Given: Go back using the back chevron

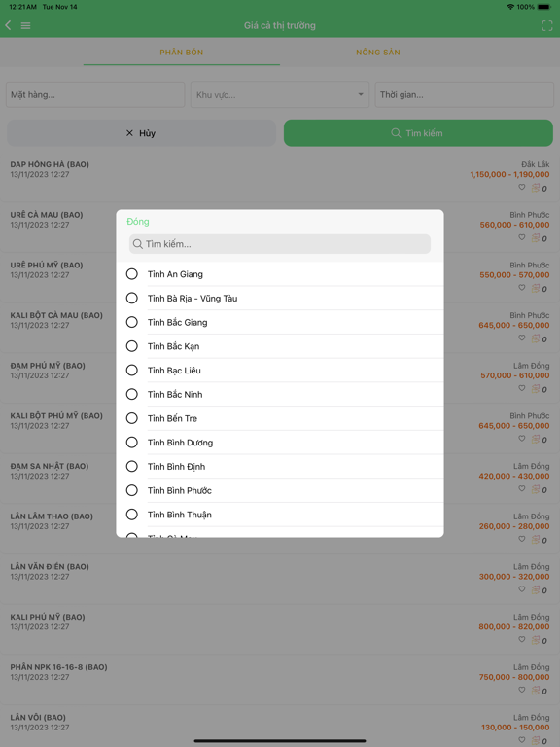Looking at the screenshot, I should (8, 25).
